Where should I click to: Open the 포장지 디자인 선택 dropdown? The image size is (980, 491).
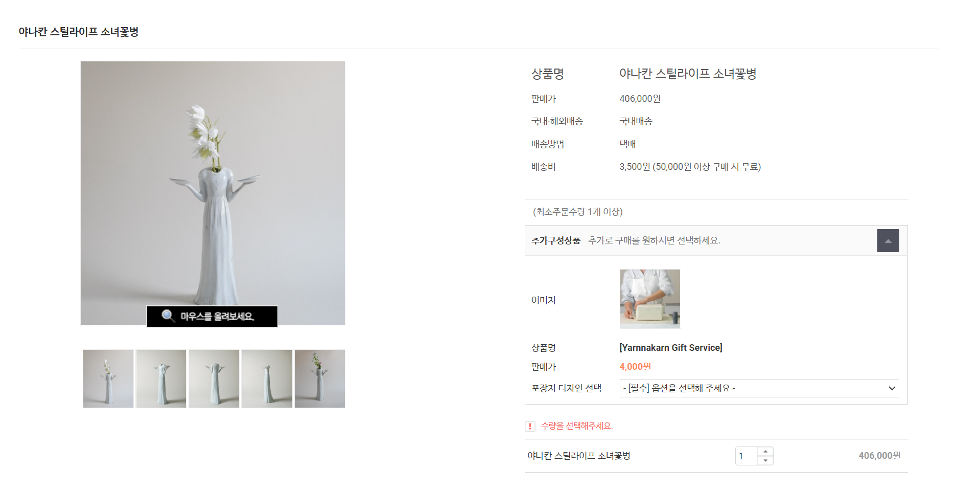[759, 388]
